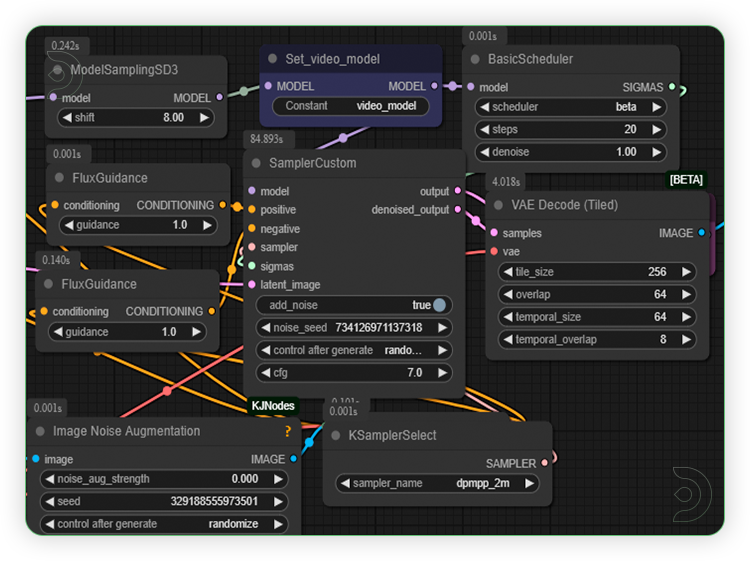Collapse the Set_video_model node via its dot
Screen dimensions: 750x561
coord(273,59)
